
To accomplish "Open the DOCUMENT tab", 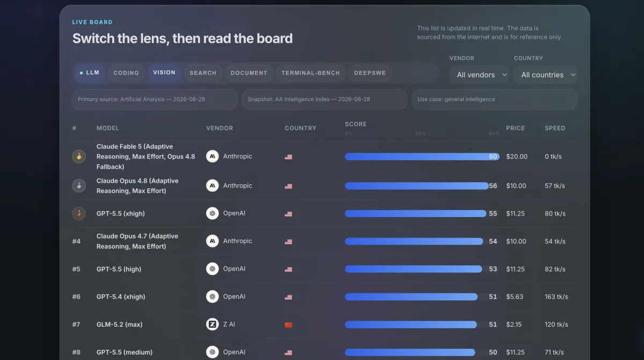I will 249,73.
